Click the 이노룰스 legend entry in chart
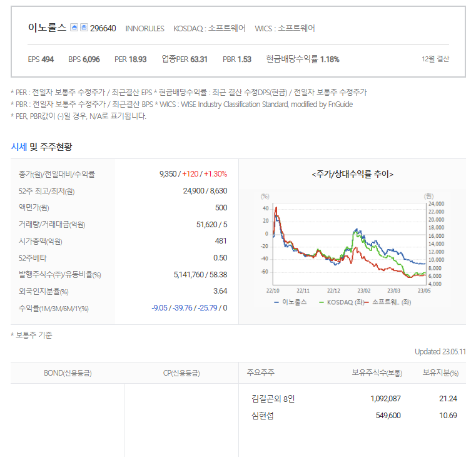476x457 pixels. (x=290, y=302)
